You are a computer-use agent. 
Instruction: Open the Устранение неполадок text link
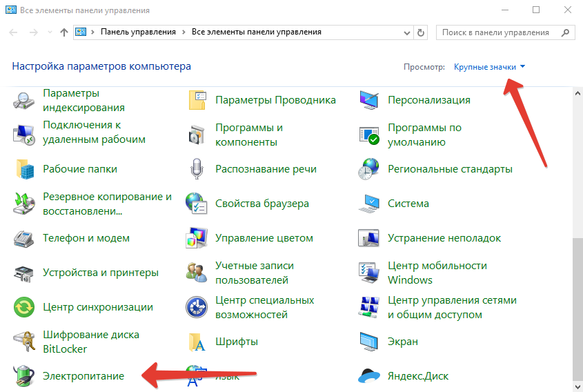coord(444,238)
